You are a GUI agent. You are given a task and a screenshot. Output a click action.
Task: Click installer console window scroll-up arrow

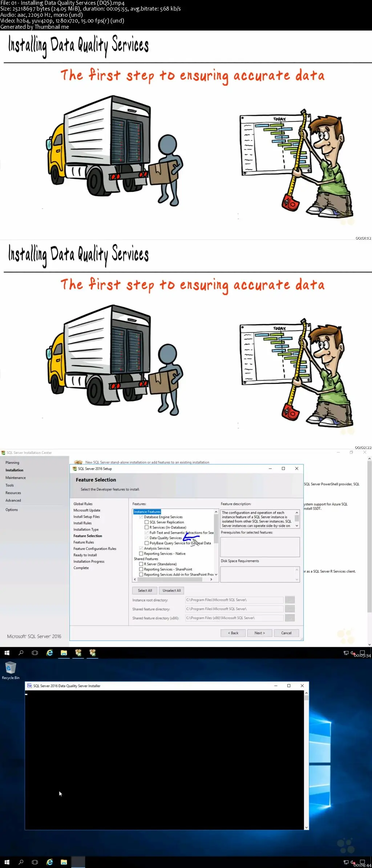(x=306, y=693)
